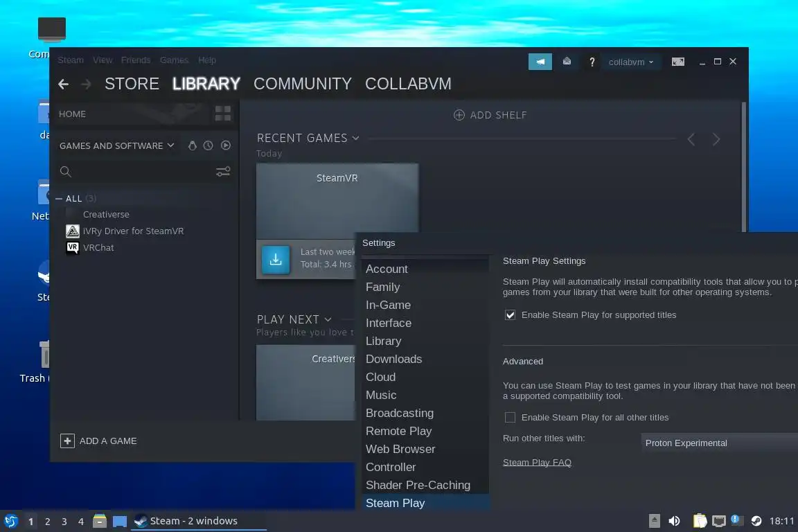
Task: Click the SteamVR download button
Action: 276,260
